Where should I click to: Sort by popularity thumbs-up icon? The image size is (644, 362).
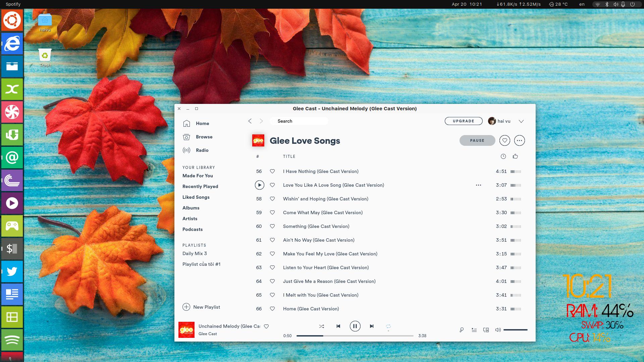pyautogui.click(x=516, y=156)
